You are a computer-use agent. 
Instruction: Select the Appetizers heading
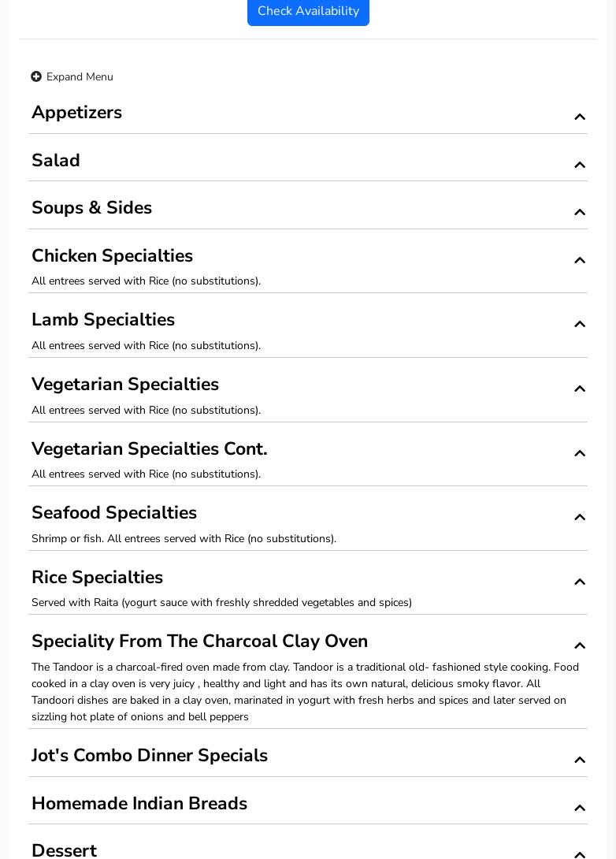[76, 113]
